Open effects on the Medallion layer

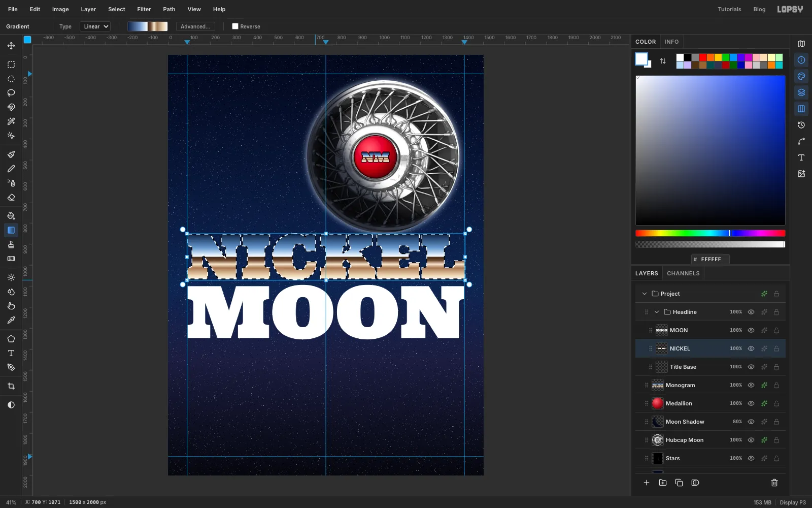click(764, 403)
